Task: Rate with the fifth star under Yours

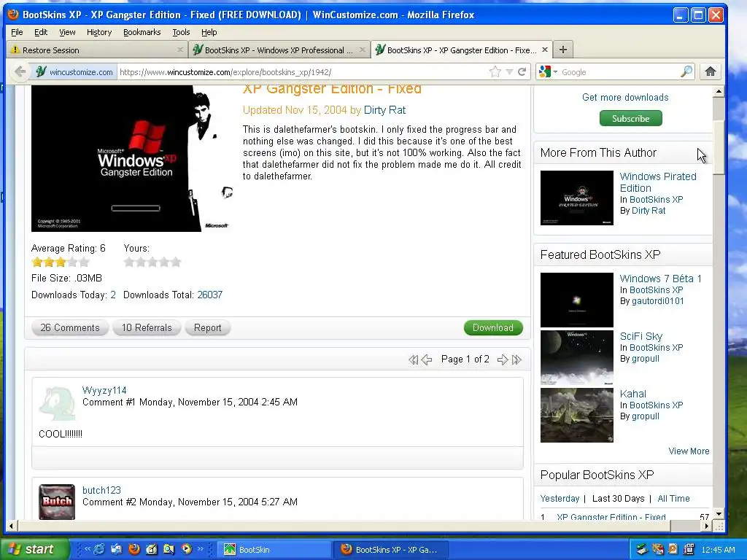Action: pos(176,262)
